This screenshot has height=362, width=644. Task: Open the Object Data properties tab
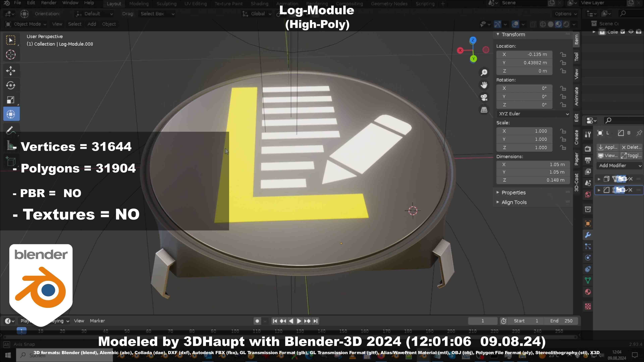click(x=588, y=281)
